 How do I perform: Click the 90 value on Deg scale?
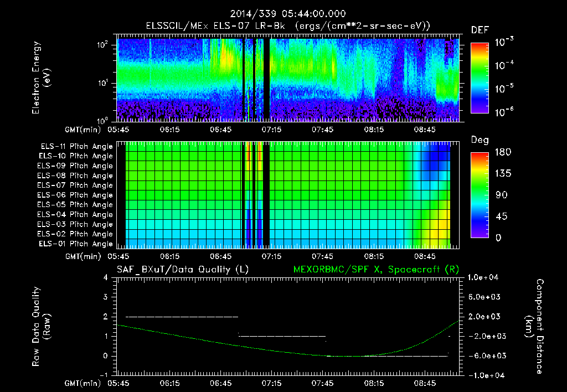click(x=502, y=195)
